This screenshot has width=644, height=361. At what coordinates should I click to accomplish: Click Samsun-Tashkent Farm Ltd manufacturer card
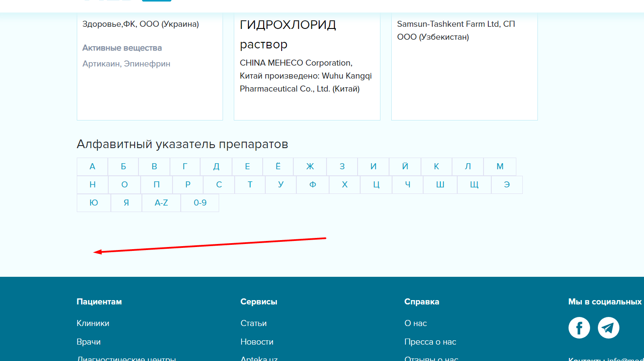pos(465,66)
